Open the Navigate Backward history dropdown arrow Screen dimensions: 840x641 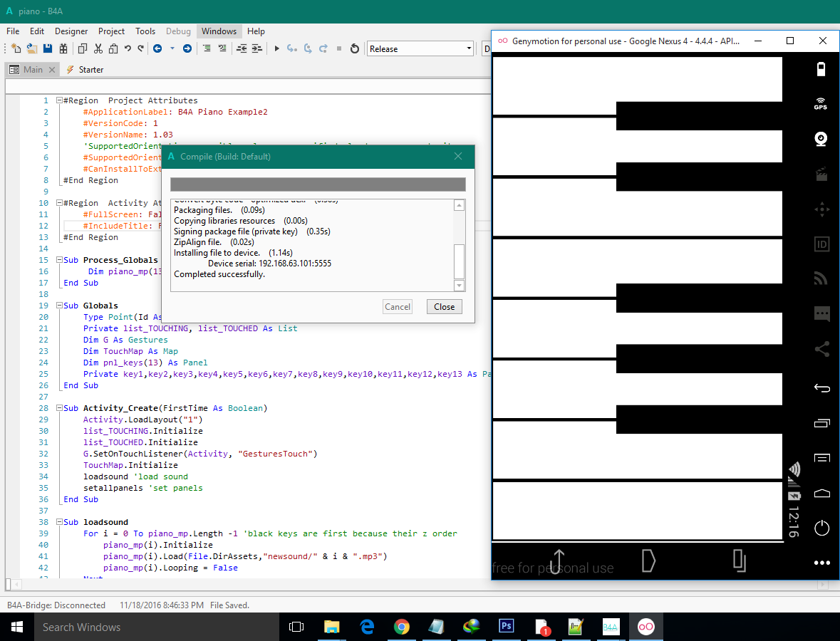(x=171, y=48)
